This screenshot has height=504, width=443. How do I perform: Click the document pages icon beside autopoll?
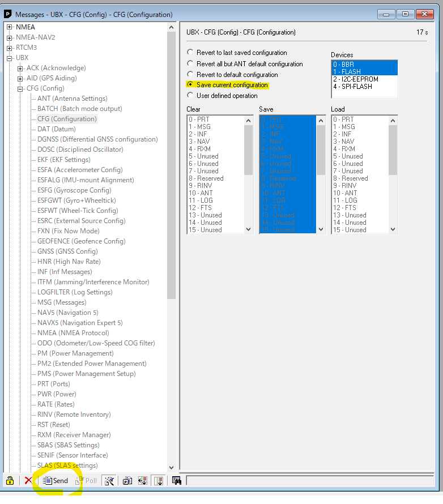(x=127, y=481)
